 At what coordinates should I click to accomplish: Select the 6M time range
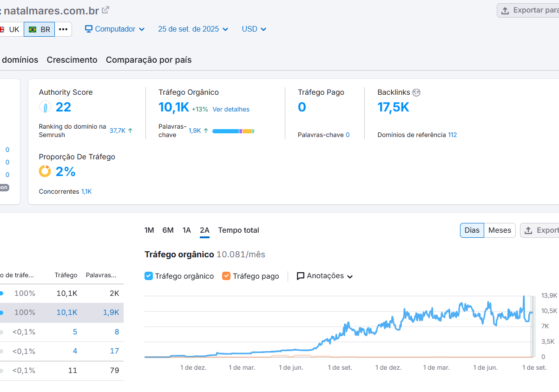(168, 230)
